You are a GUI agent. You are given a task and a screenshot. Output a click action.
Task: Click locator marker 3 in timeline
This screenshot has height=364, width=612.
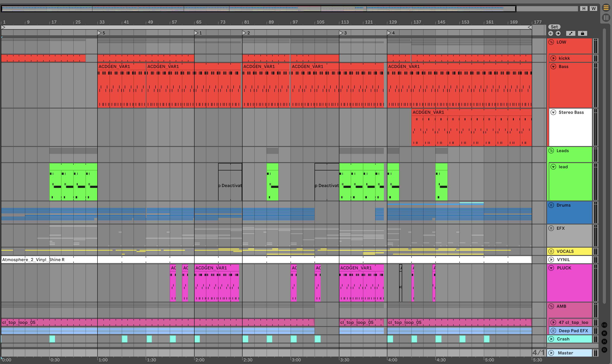click(341, 33)
